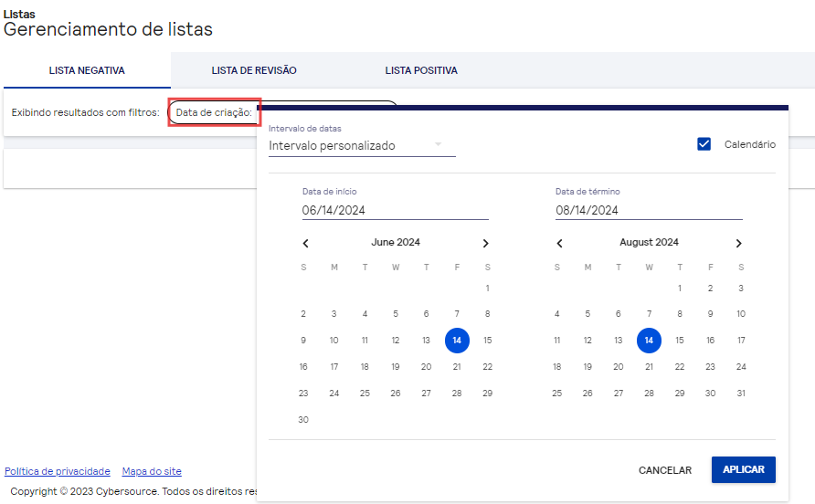The width and height of the screenshot is (815, 504).
Task: Select August 25 in end calendar
Action: pyautogui.click(x=556, y=394)
